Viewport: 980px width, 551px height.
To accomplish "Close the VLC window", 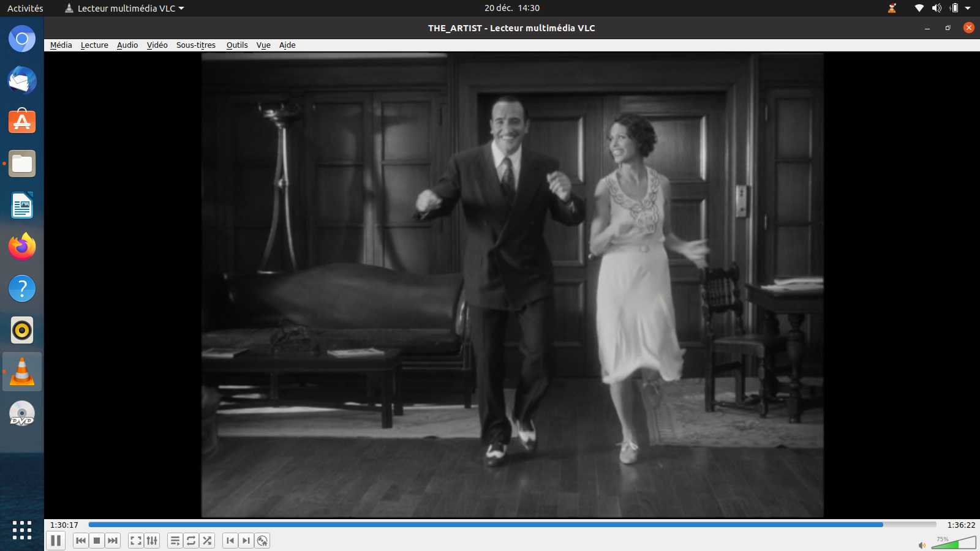I will point(968,28).
